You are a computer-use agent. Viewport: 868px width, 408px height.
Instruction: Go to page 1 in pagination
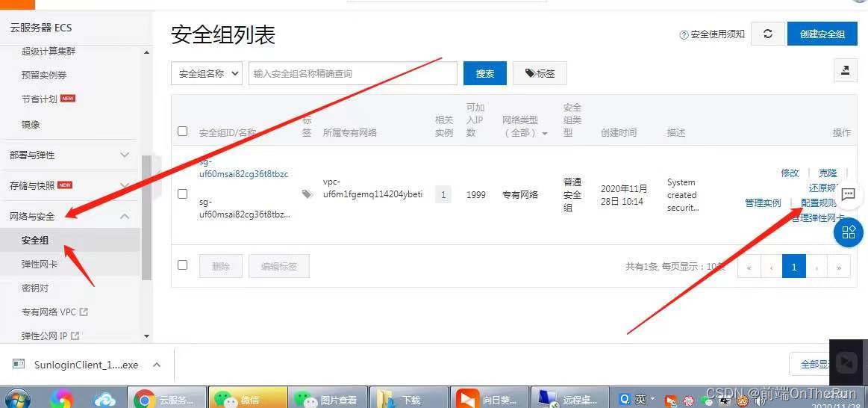coord(794,267)
